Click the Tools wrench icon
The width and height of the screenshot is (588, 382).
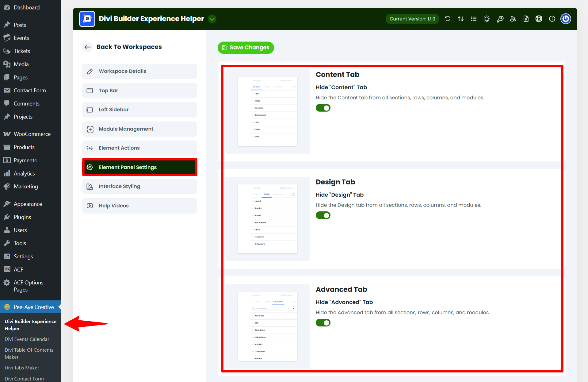point(7,243)
